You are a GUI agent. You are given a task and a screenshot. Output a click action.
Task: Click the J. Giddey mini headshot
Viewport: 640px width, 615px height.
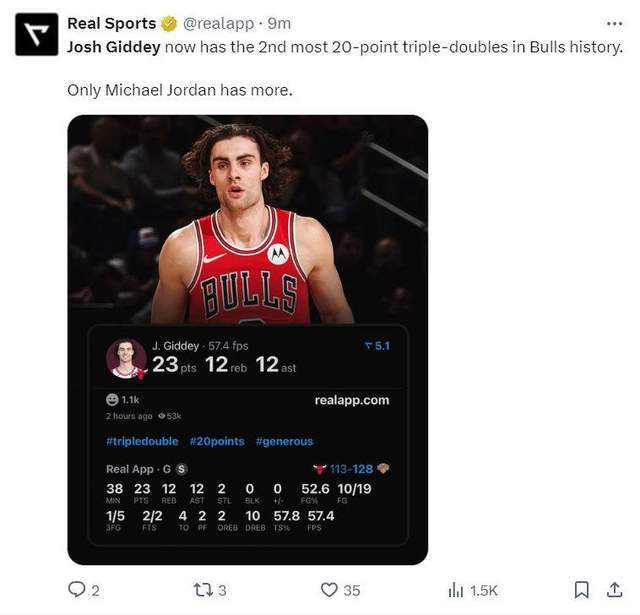click(x=126, y=358)
